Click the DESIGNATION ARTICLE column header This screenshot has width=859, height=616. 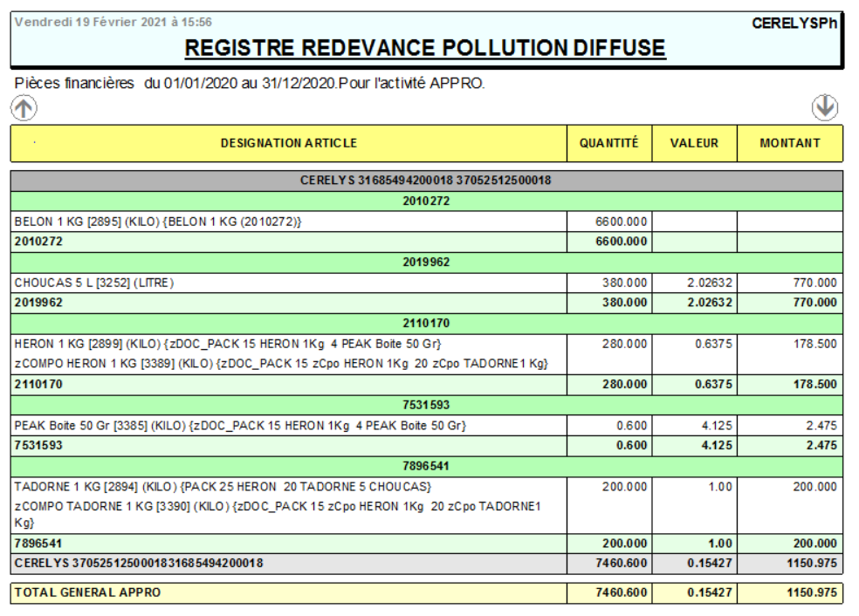[288, 143]
